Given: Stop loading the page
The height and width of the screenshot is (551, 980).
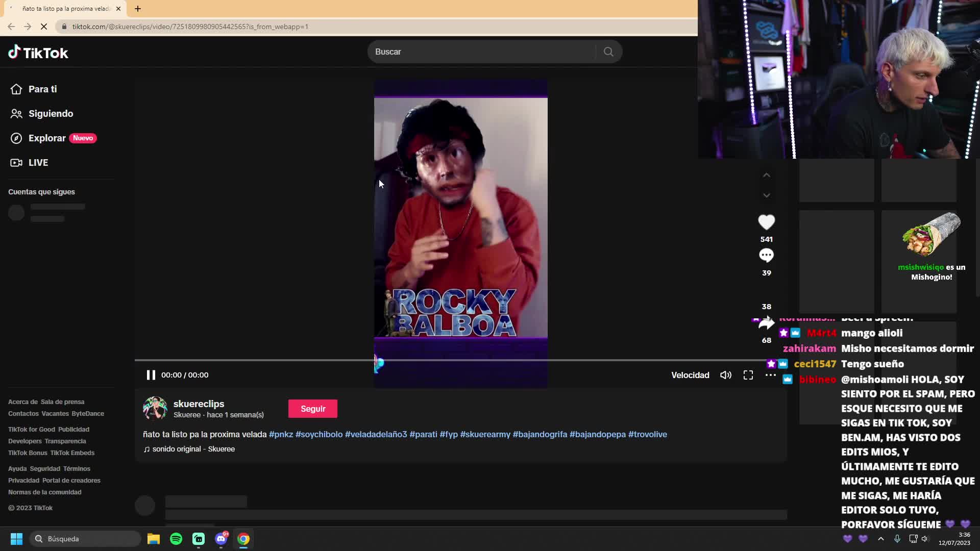Looking at the screenshot, I should click(x=44, y=27).
